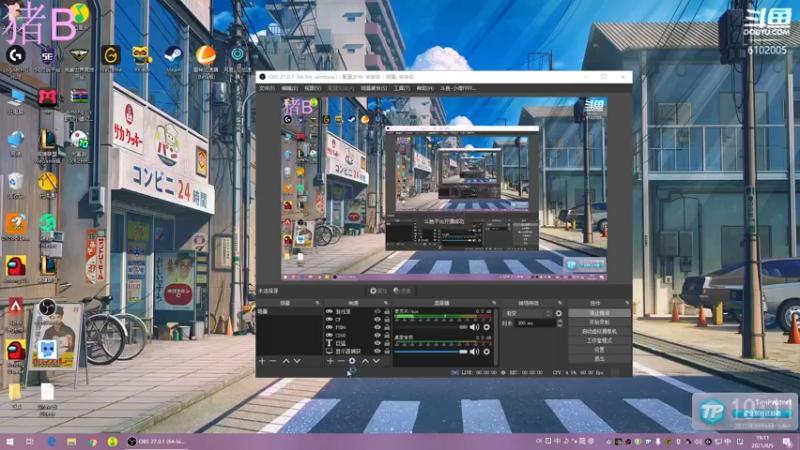Viewport: 800px width, 450px height.
Task: Open Apex Legends desktop shortcut
Action: [x=16, y=314]
